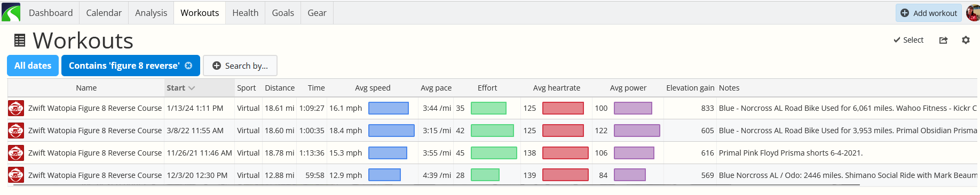Switch to the Analysis tab
Image resolution: width=980 pixels, height=195 pixels.
click(x=151, y=13)
